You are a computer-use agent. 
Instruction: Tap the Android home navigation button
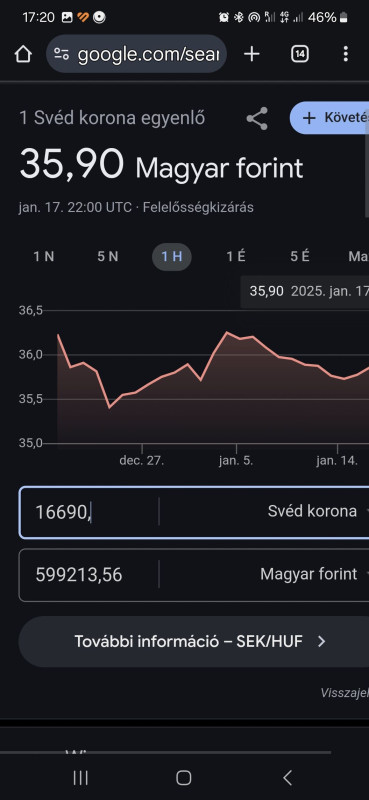point(184,778)
